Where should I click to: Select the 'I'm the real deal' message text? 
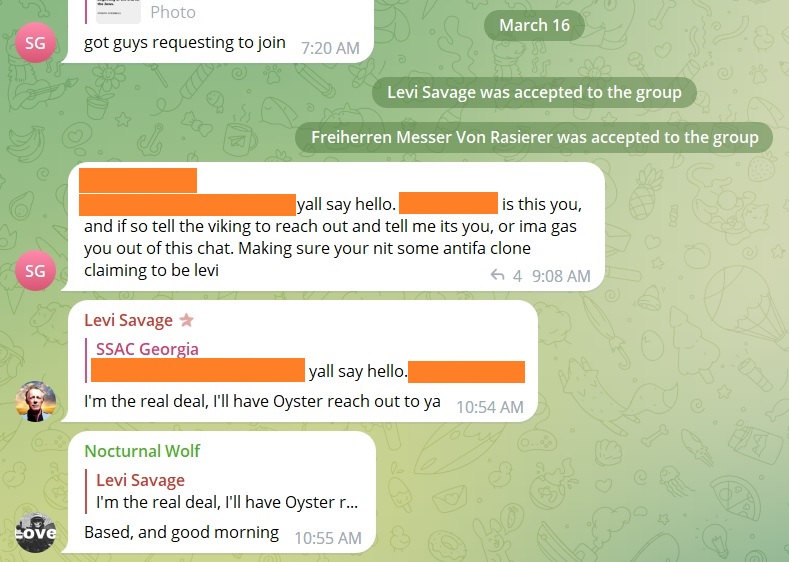pos(262,401)
